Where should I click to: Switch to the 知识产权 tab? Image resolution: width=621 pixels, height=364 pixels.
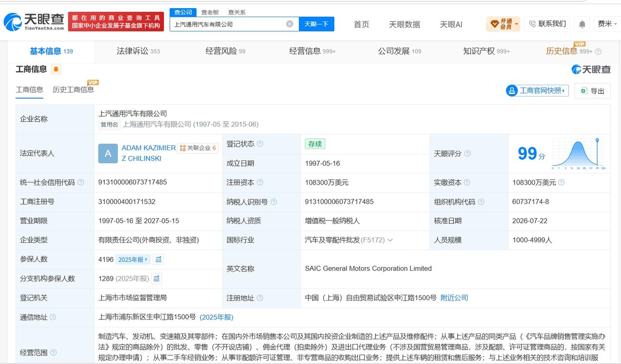(x=487, y=51)
